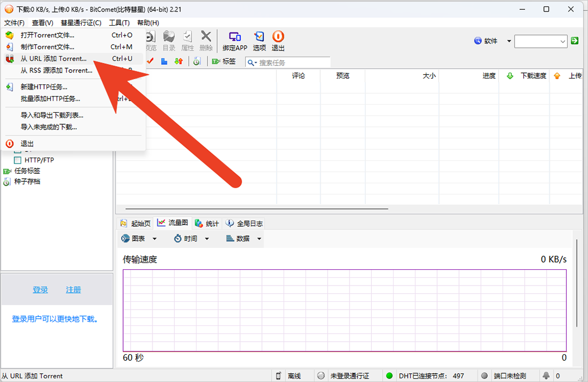Click the register link
Screen dimensions: 588x382
click(x=73, y=290)
